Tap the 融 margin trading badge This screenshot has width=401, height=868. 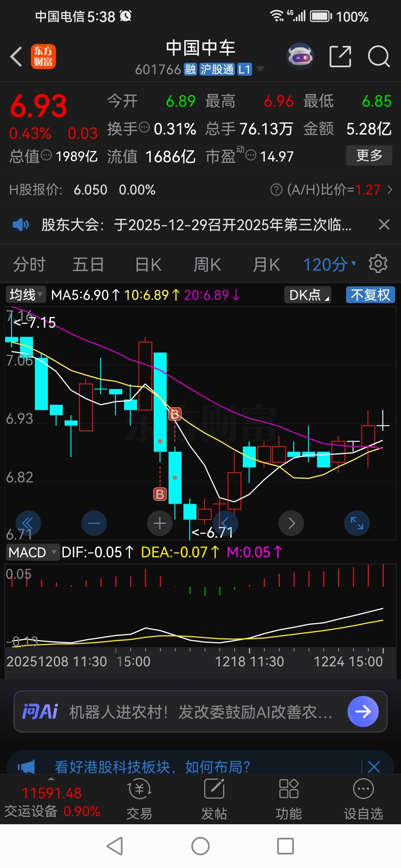coord(190,69)
